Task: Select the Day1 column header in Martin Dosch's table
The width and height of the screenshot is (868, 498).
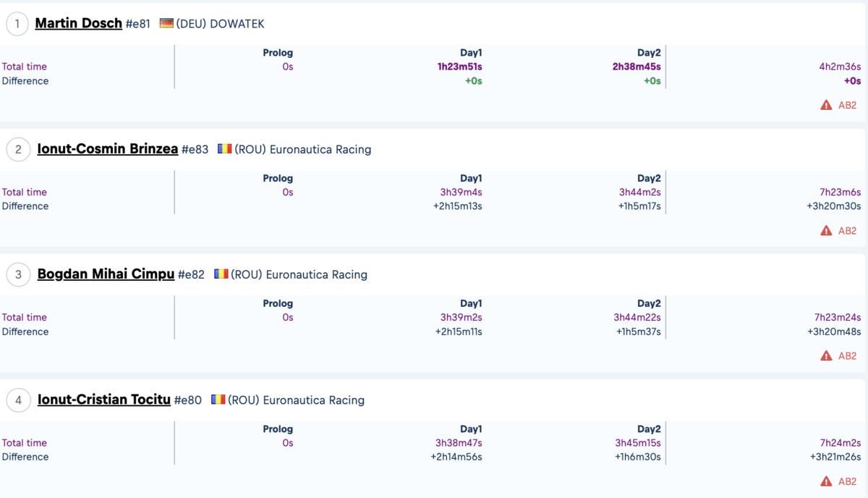Action: coord(471,53)
